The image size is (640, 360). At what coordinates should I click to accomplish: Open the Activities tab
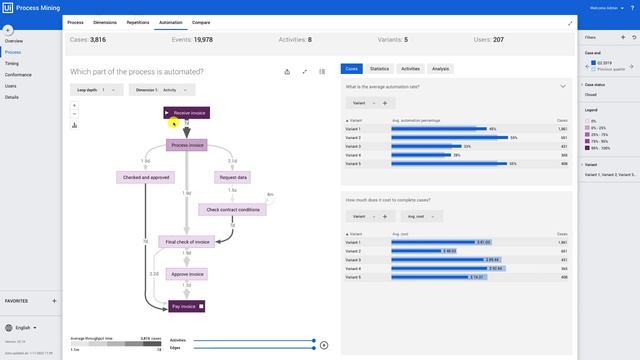[410, 69]
